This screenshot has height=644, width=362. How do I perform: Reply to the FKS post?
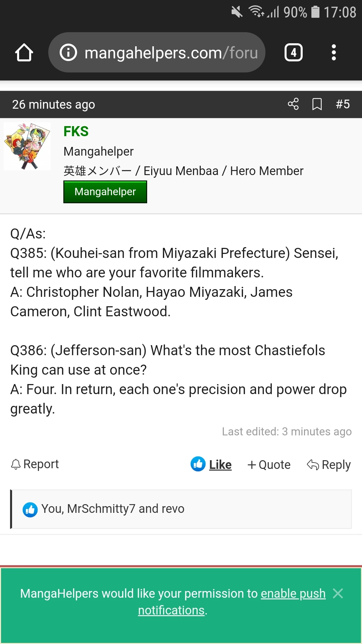click(329, 465)
